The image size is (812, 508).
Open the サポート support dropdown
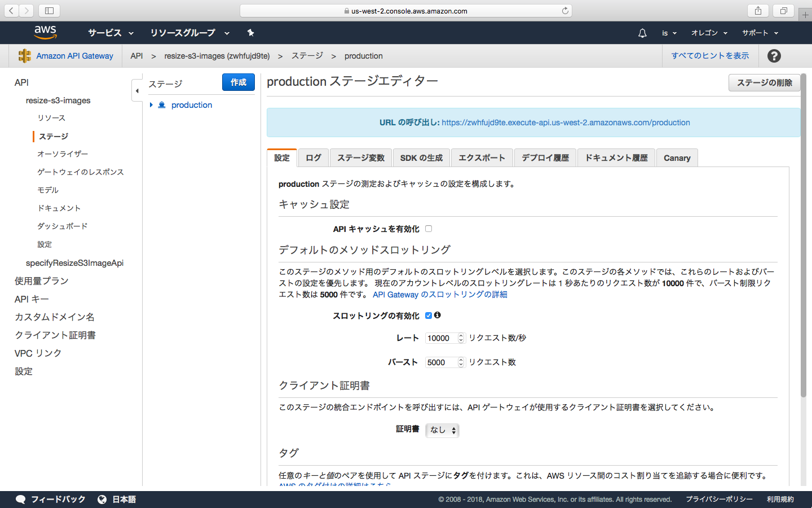click(760, 33)
